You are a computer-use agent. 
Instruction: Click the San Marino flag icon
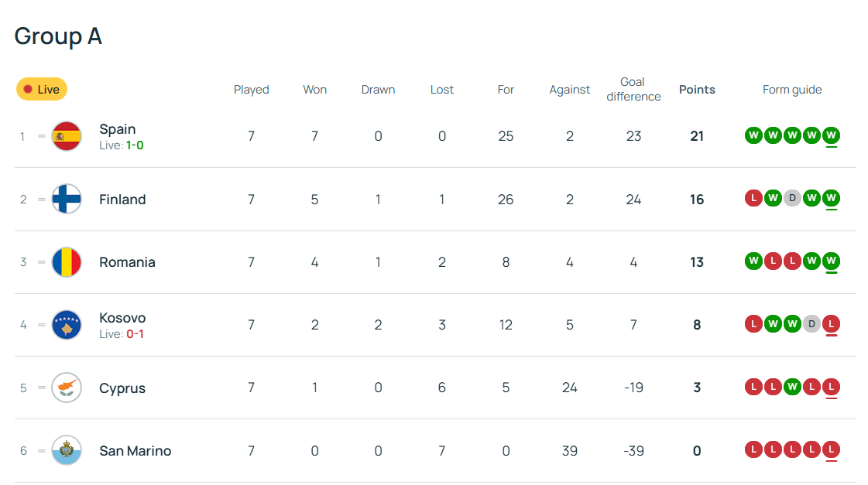click(x=67, y=451)
